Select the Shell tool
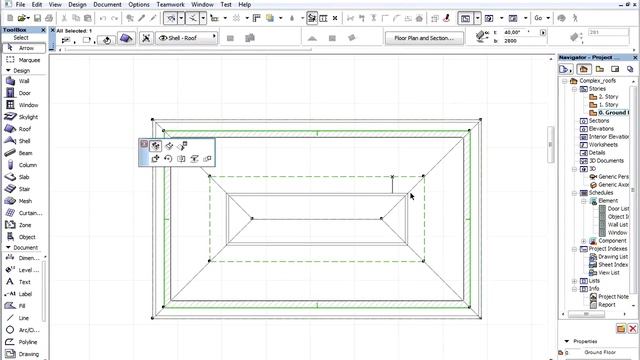Screen dimensions: 640x360 [24, 141]
